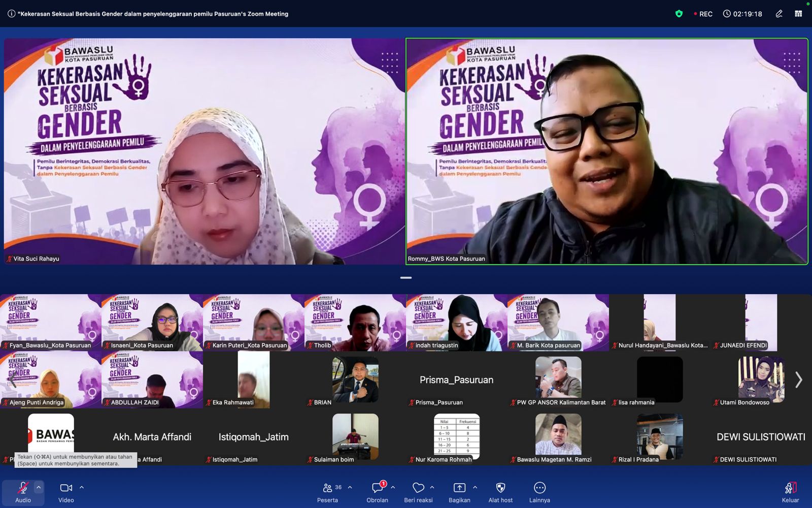Select DEWI SULISTIOWATI participant tile
Screen dimensions: 812x508
(x=761, y=437)
